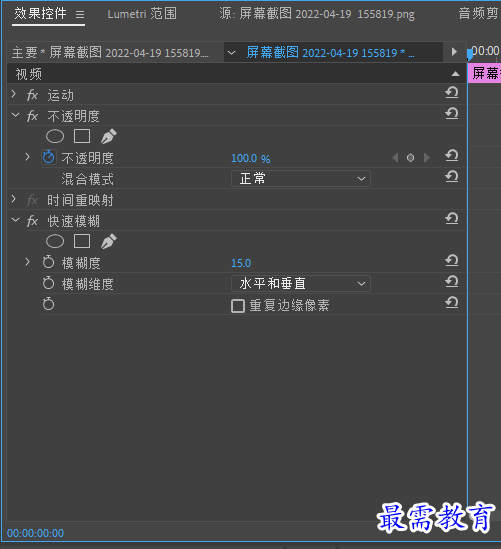Select the 快速模糊 effect label
Image resolution: width=501 pixels, height=549 pixels.
coord(74,221)
